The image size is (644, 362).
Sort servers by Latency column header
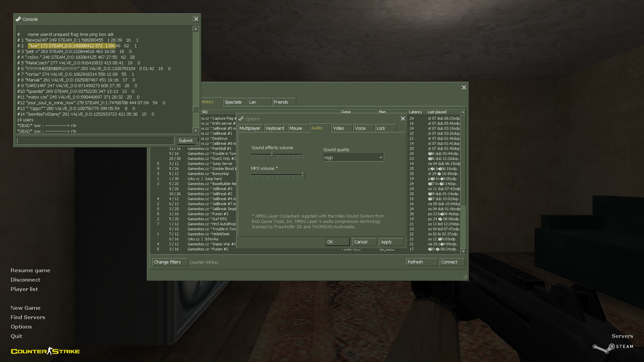[416, 112]
